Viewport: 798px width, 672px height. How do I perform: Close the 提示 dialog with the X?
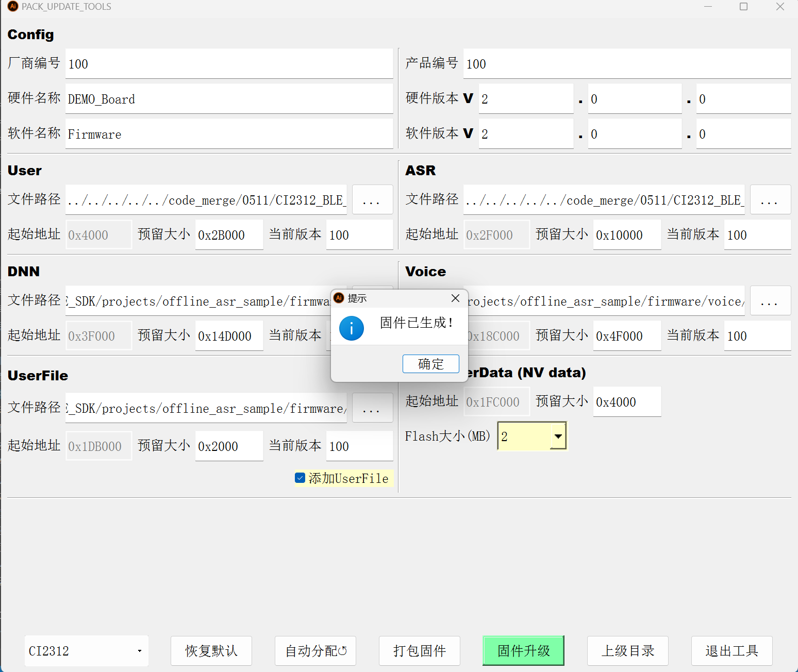(x=455, y=298)
